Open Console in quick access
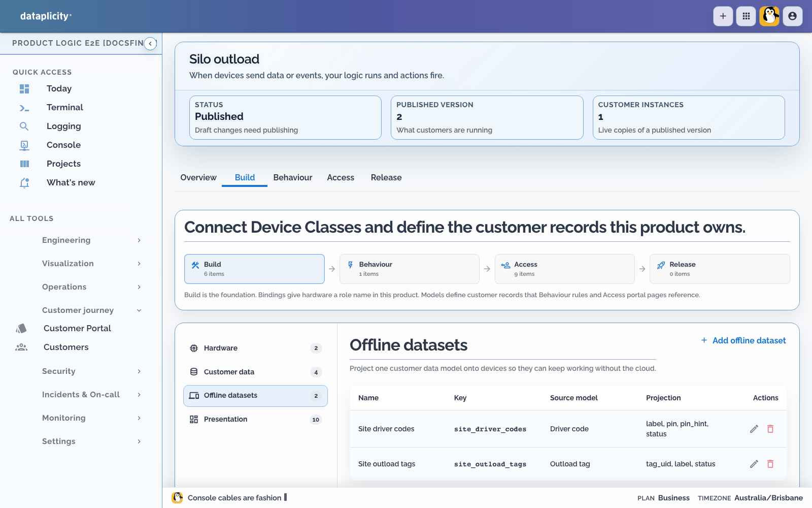This screenshot has width=812, height=508. 63,145
